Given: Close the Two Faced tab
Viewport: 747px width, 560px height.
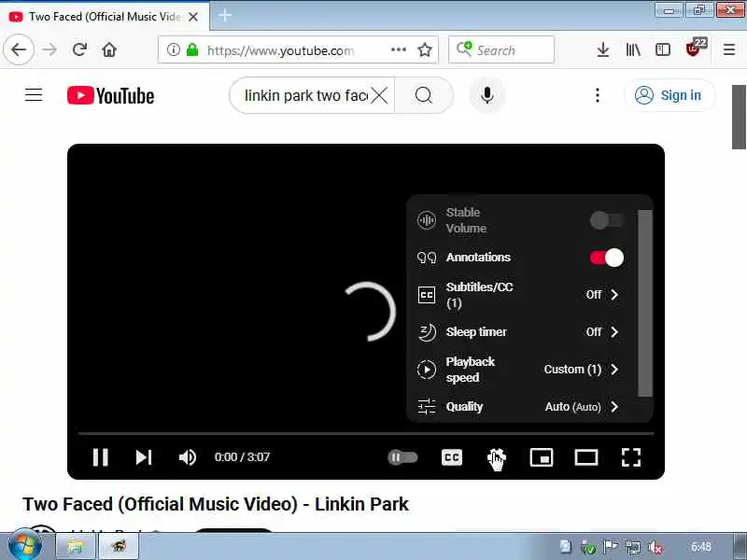Looking at the screenshot, I should tap(193, 17).
